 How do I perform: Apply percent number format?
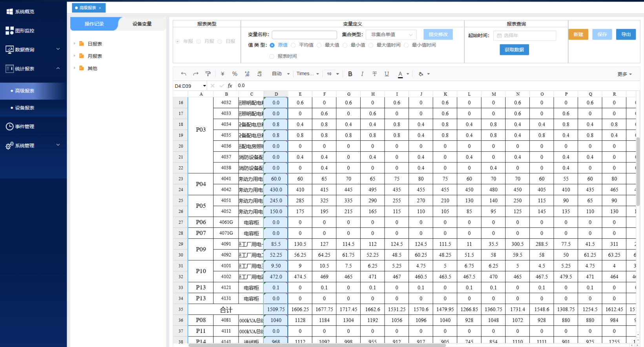coord(235,74)
